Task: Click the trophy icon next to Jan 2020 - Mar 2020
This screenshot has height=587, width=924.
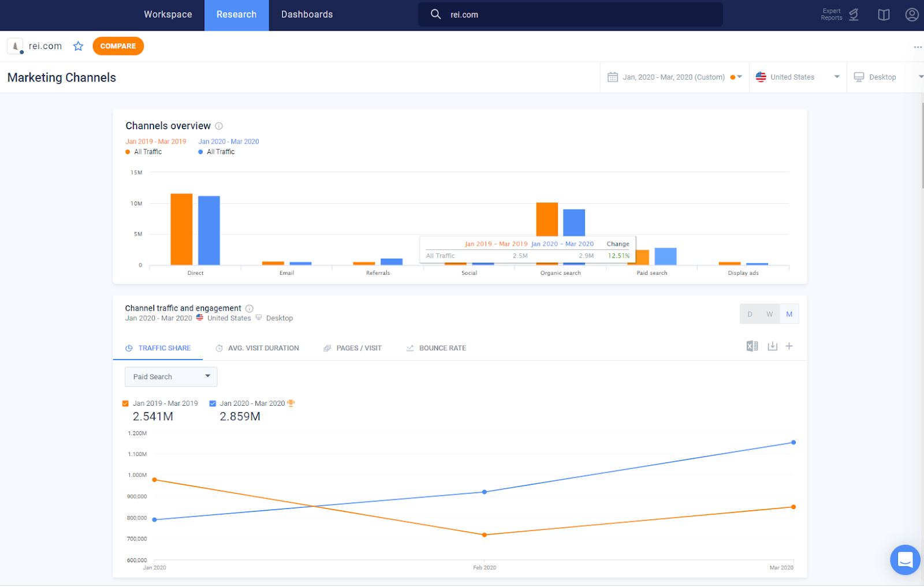Action: 291,403
